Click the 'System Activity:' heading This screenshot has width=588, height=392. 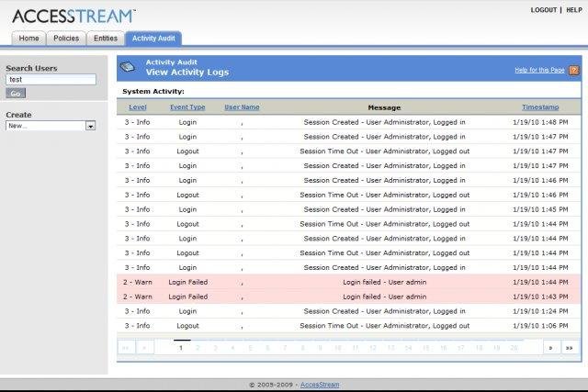[x=153, y=92]
